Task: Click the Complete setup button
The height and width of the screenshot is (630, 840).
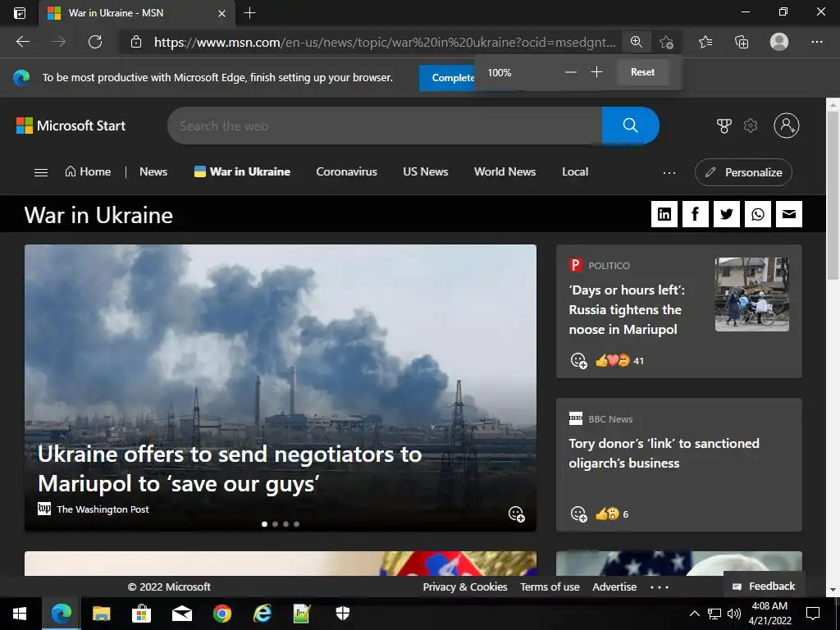Action: 447,78
